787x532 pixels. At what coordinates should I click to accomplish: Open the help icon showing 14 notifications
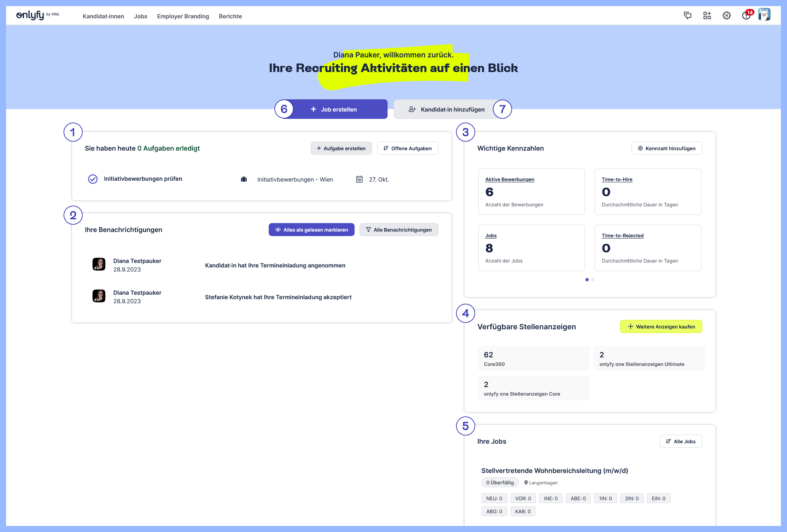click(x=746, y=15)
